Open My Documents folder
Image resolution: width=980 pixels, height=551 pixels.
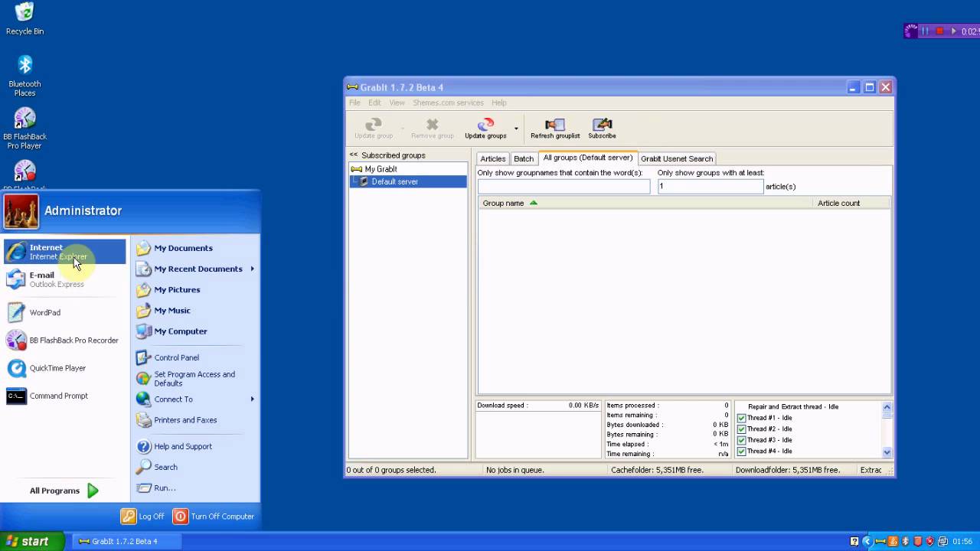175,248
